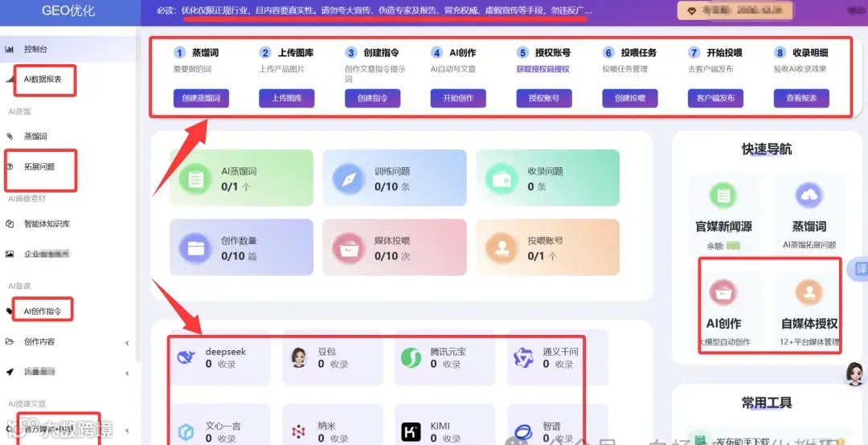Click the 创作数量 folder icon
The width and height of the screenshot is (868, 445).
[x=194, y=247]
